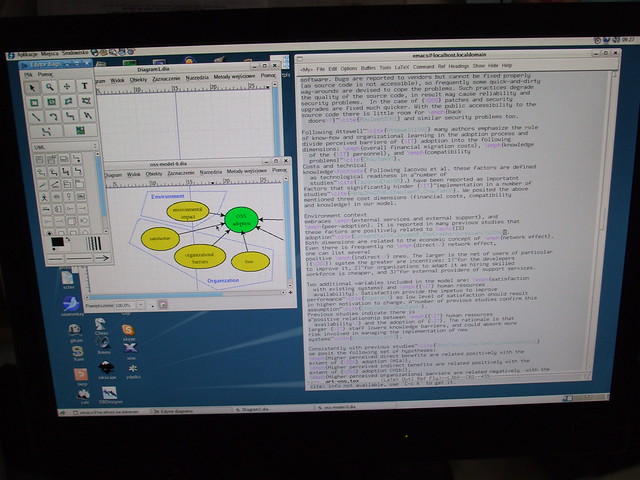Image resolution: width=640 pixels, height=480 pixels.
Task: Open the UML sheet selector dropdown
Action: pyautogui.click(x=65, y=147)
